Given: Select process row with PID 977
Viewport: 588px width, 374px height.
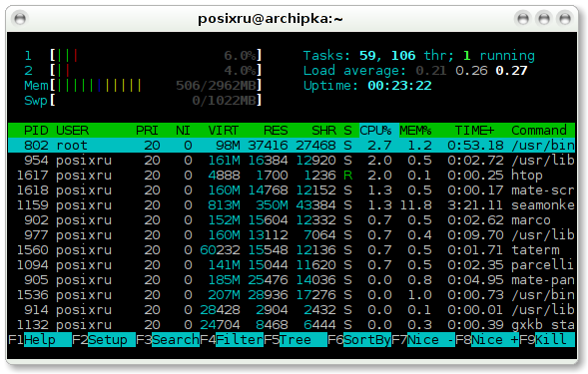Looking at the screenshot, I should click(292, 235).
